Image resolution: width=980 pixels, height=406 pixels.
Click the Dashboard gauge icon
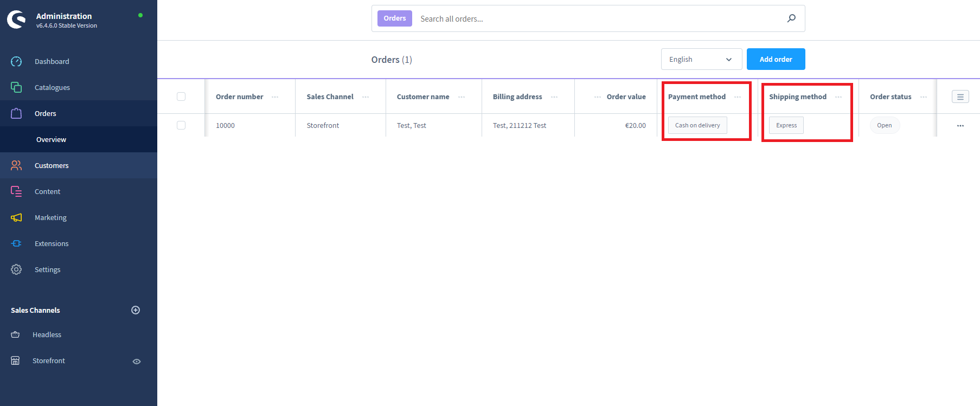tap(16, 61)
